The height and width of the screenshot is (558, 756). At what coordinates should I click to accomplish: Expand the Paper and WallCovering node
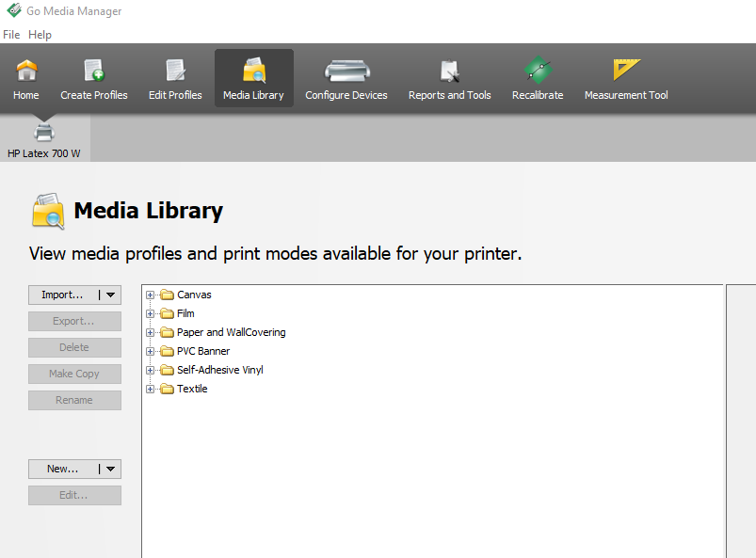tap(150, 332)
